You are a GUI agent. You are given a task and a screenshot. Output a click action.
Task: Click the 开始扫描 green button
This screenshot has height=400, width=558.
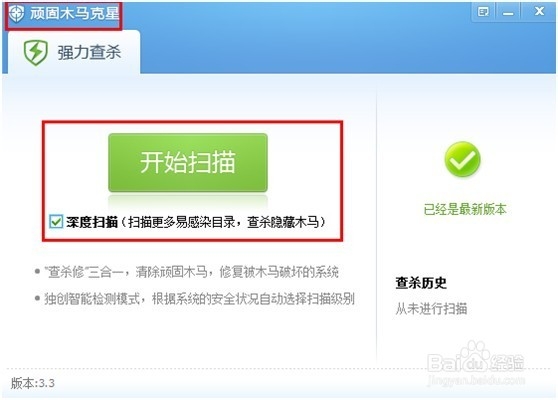pos(188,162)
